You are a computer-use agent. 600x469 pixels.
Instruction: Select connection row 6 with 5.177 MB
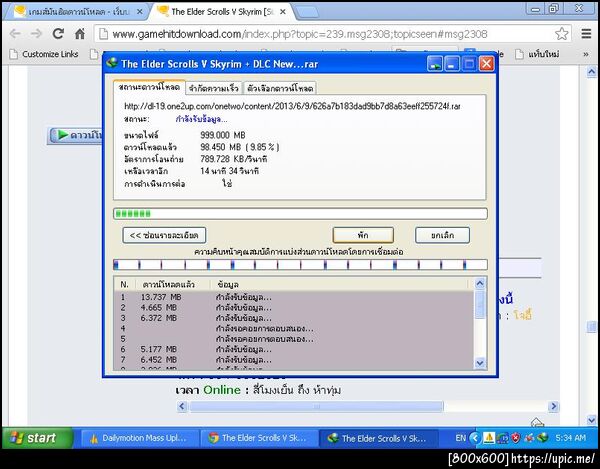coord(293,349)
